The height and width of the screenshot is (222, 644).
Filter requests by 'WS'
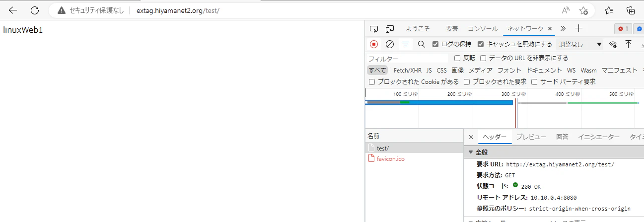pyautogui.click(x=572, y=71)
